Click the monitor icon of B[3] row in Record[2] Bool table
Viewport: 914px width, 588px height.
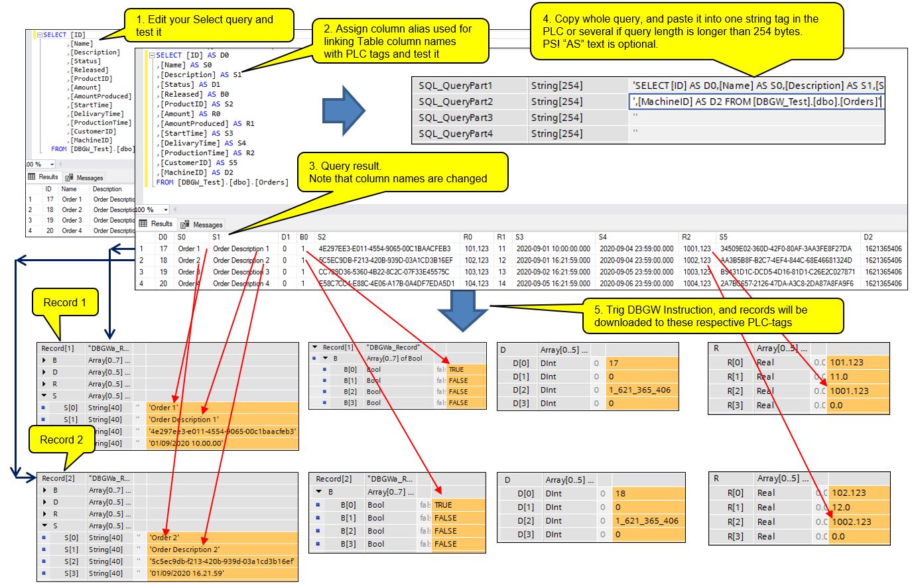(318, 544)
